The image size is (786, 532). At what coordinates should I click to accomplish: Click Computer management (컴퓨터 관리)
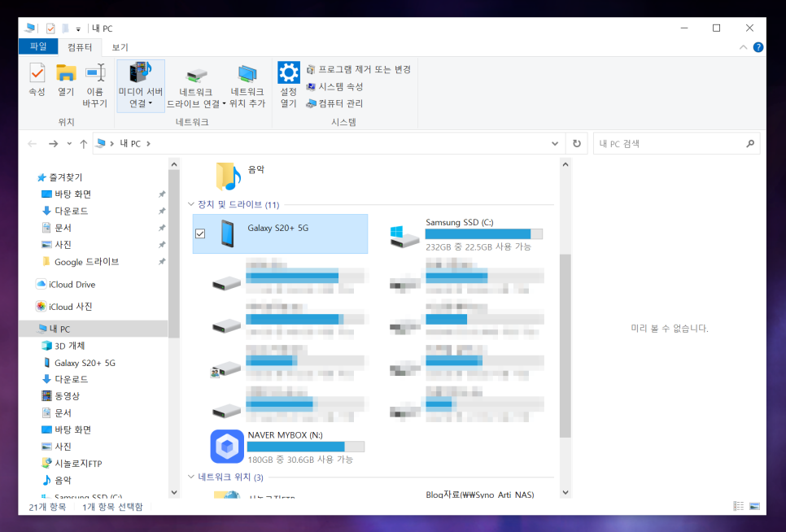(334, 103)
